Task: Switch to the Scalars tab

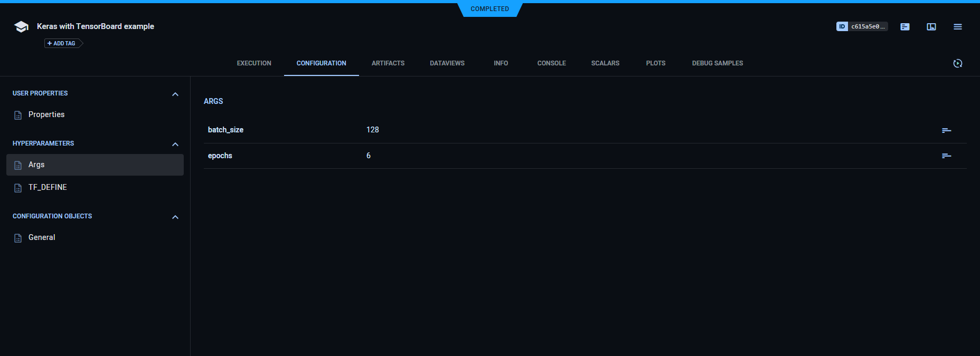Action: click(x=605, y=63)
